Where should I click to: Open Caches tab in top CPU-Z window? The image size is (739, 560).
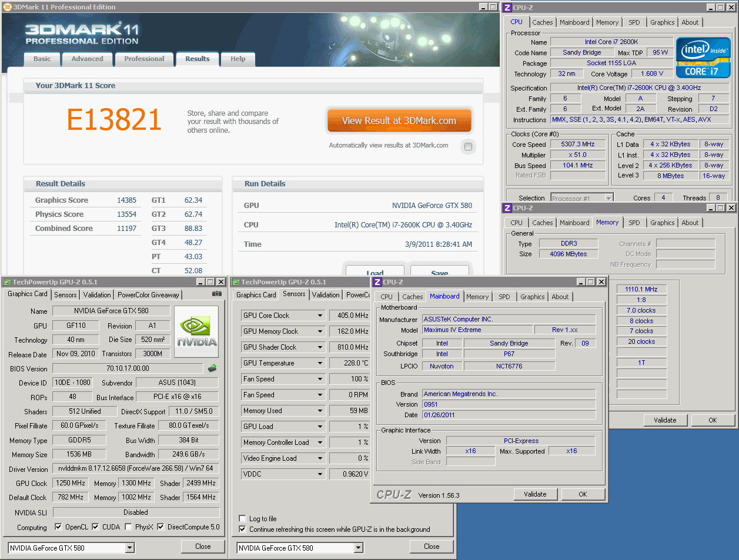click(543, 22)
